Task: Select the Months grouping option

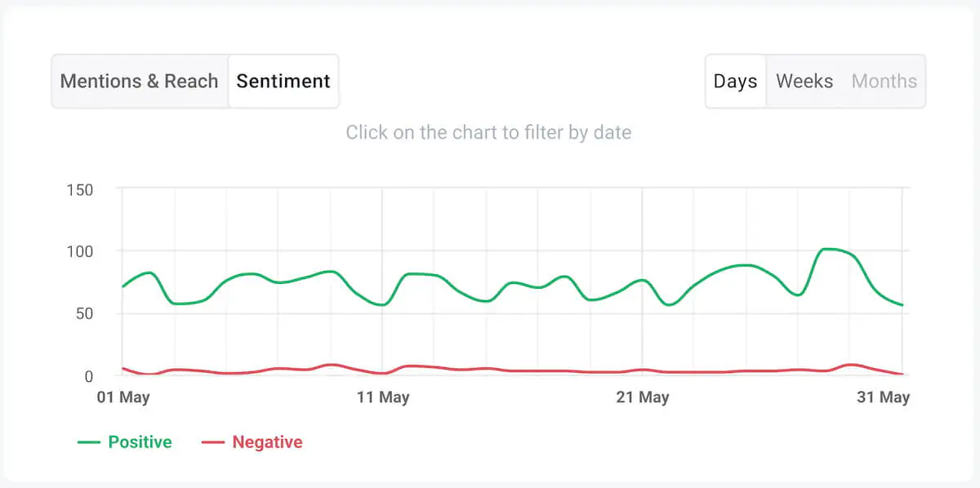Action: tap(884, 81)
